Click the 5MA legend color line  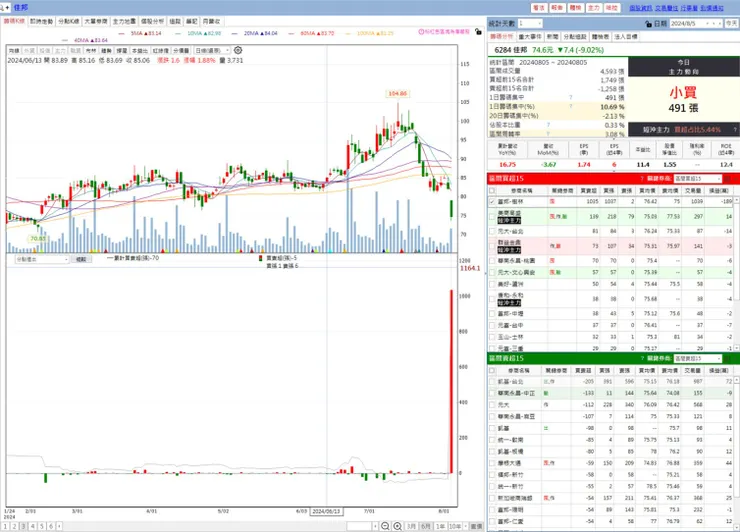[x=122, y=34]
